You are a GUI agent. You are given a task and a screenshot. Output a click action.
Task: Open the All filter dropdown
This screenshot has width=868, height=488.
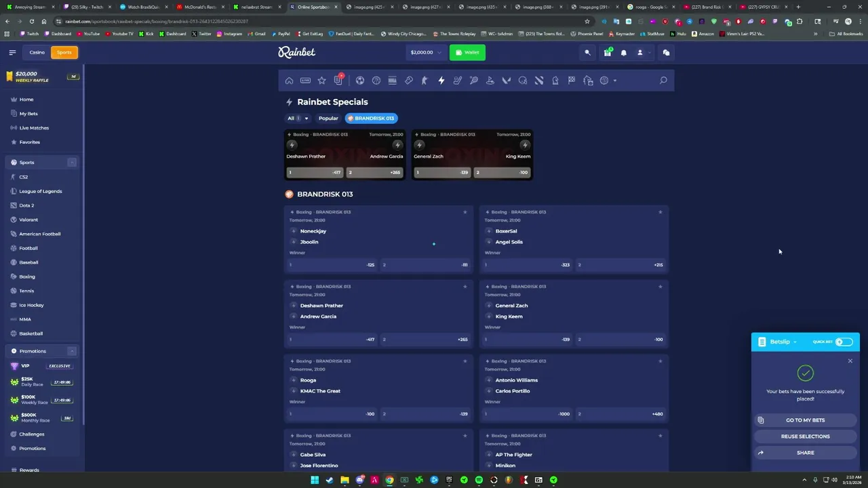(298, 118)
